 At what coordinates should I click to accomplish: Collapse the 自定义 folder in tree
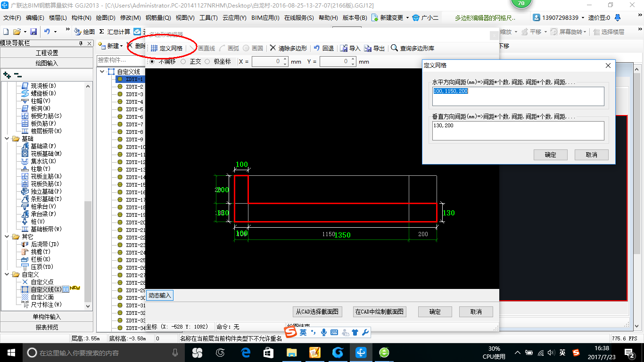tap(7, 274)
